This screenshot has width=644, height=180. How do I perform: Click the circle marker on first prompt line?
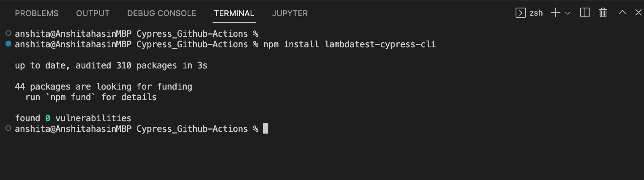(x=8, y=33)
